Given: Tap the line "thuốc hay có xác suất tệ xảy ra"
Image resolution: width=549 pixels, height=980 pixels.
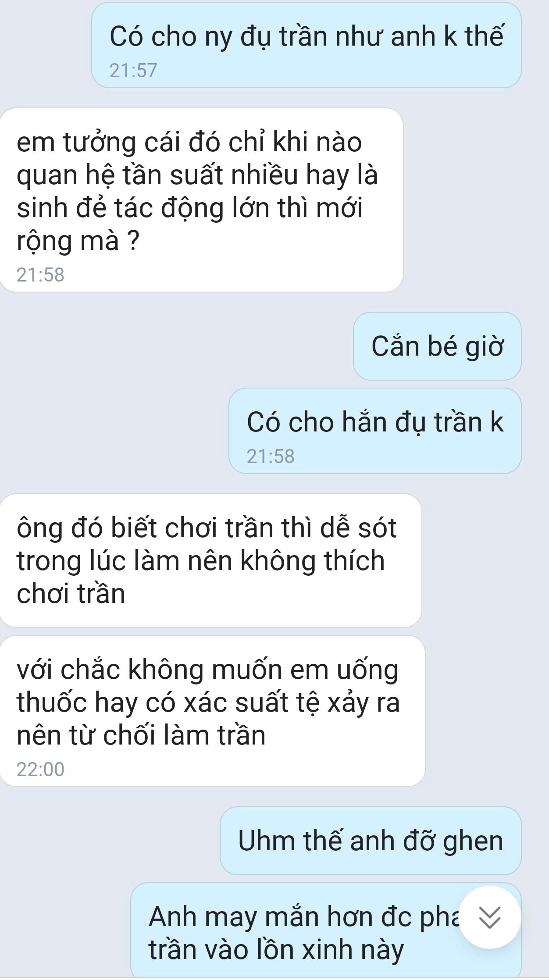Looking at the screenshot, I should point(208,703).
